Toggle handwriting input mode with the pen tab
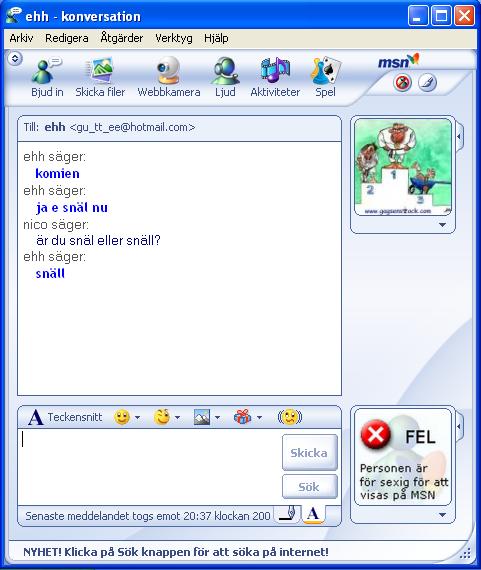The width and height of the screenshot is (481, 570). coord(289,514)
